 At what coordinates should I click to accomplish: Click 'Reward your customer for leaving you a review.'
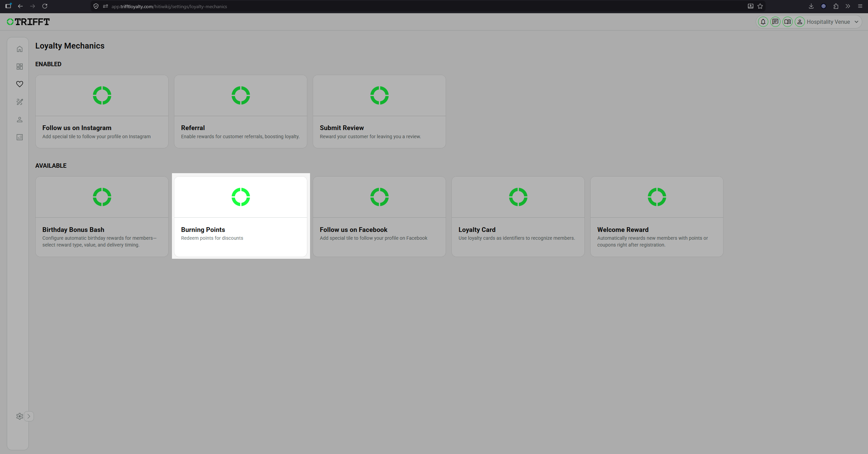(370, 137)
